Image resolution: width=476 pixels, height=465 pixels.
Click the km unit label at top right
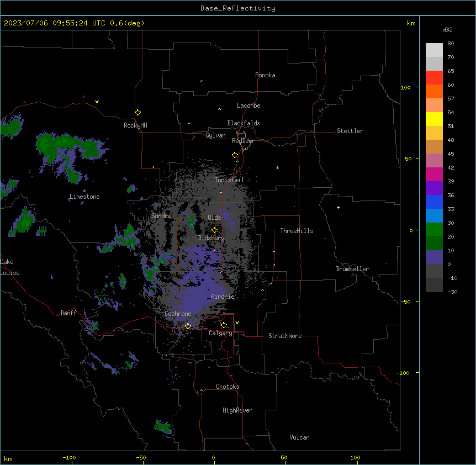[411, 23]
